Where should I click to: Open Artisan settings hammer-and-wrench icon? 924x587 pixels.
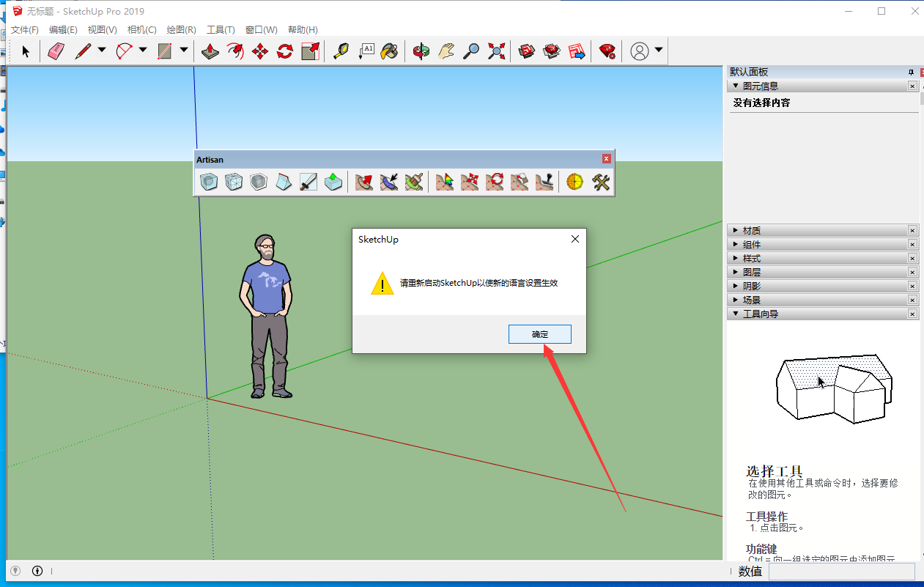pos(601,182)
